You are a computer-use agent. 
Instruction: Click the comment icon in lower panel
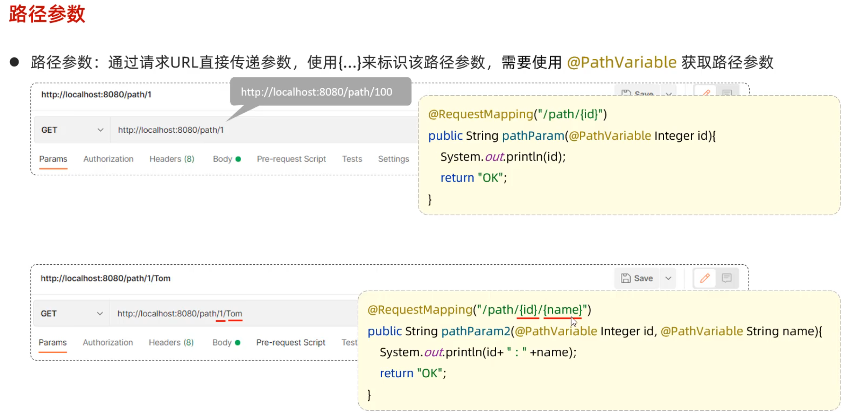[727, 278]
